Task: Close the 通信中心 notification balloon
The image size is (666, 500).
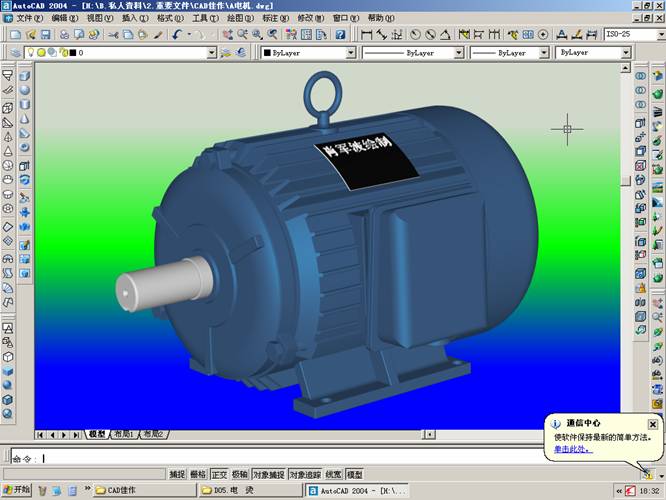Action: pos(653,424)
